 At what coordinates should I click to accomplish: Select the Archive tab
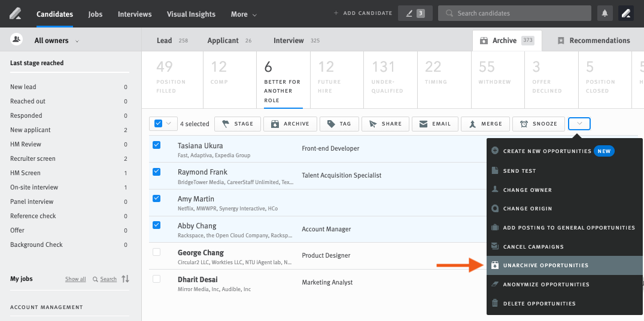507,41
